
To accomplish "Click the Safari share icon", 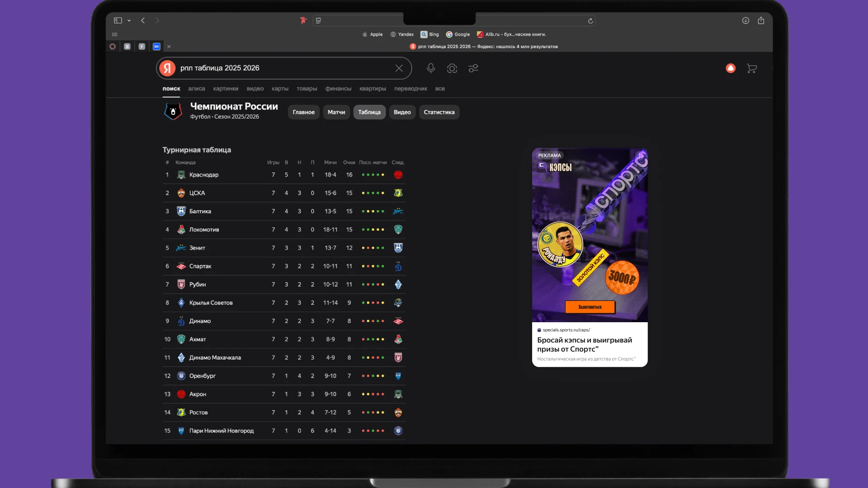I will coord(761,21).
